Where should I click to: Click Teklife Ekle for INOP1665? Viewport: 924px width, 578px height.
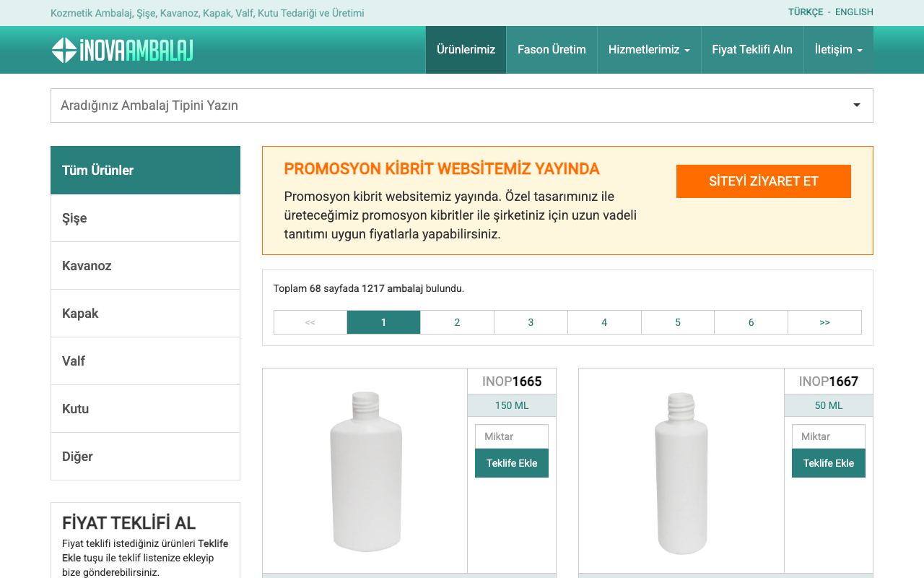(512, 463)
